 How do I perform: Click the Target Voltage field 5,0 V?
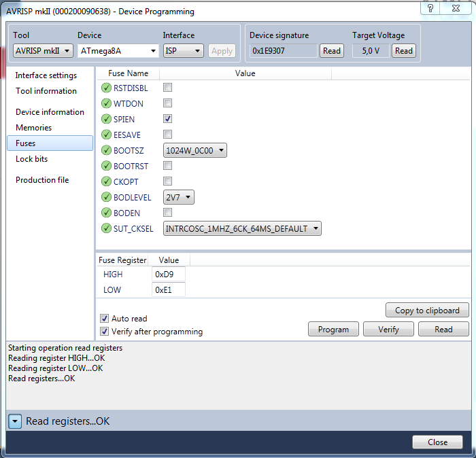coord(371,51)
